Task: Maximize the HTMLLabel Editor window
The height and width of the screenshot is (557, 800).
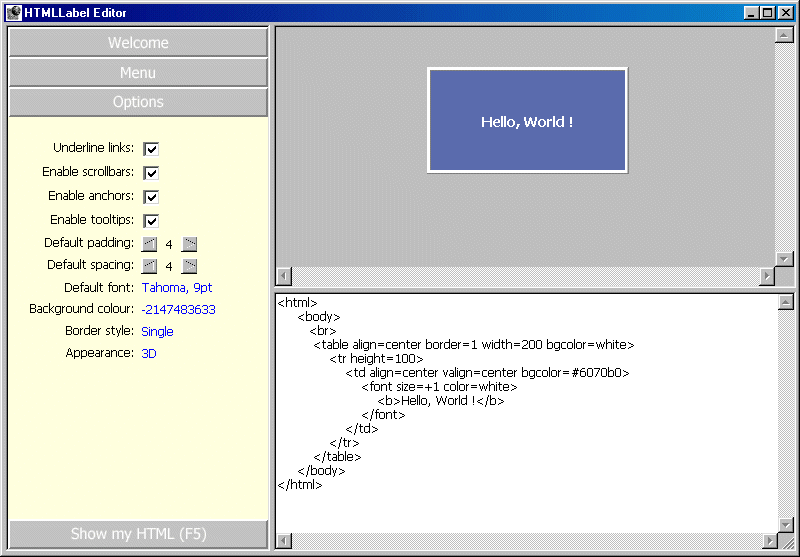Action: pyautogui.click(x=767, y=13)
